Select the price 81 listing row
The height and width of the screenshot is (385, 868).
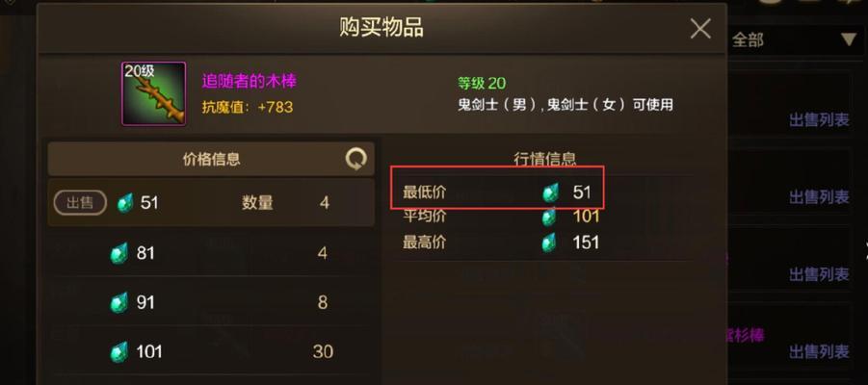coord(211,253)
